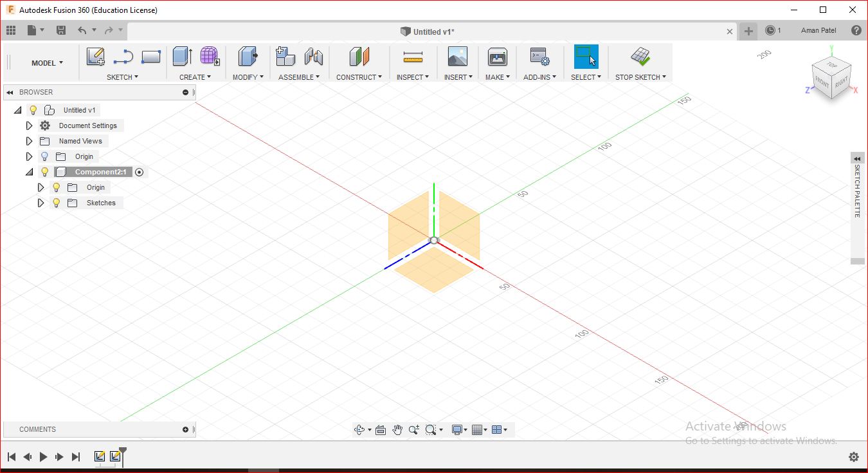Open the data panel grid icon

coord(10,30)
